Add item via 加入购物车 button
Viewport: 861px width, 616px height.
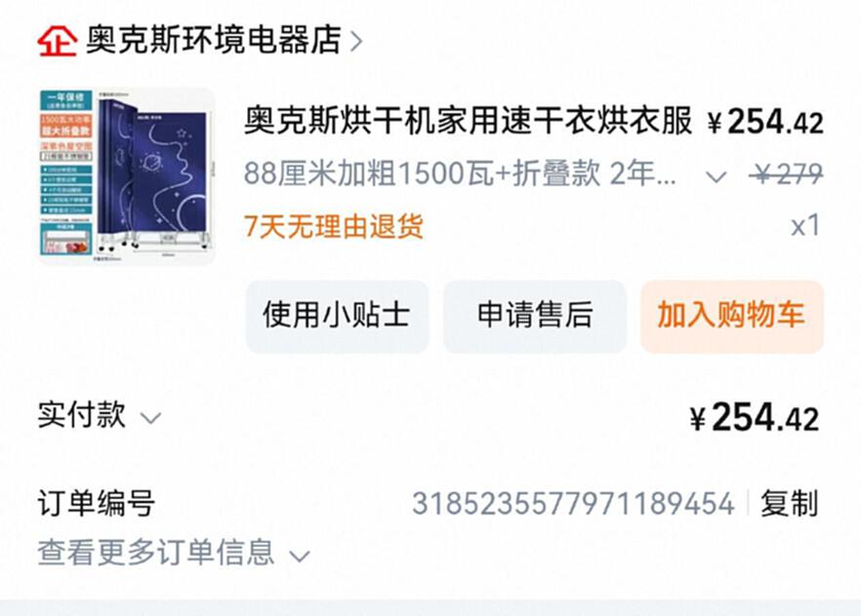coord(731,316)
